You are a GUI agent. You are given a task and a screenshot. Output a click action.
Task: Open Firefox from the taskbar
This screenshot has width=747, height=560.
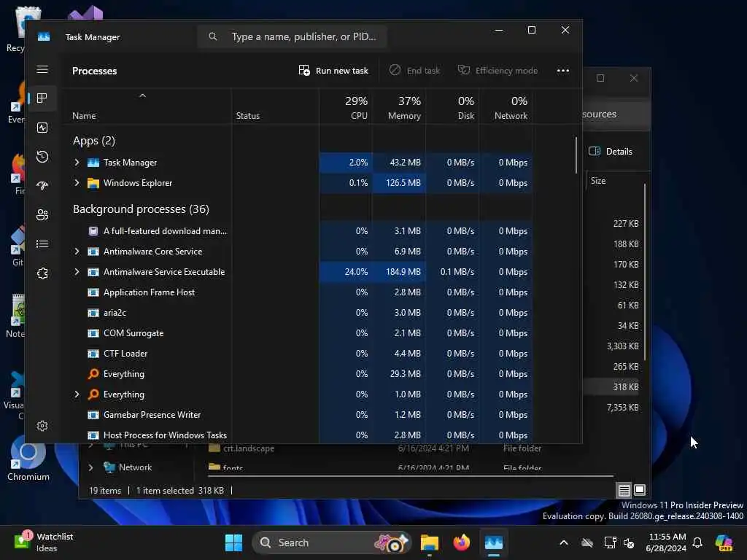click(x=461, y=542)
